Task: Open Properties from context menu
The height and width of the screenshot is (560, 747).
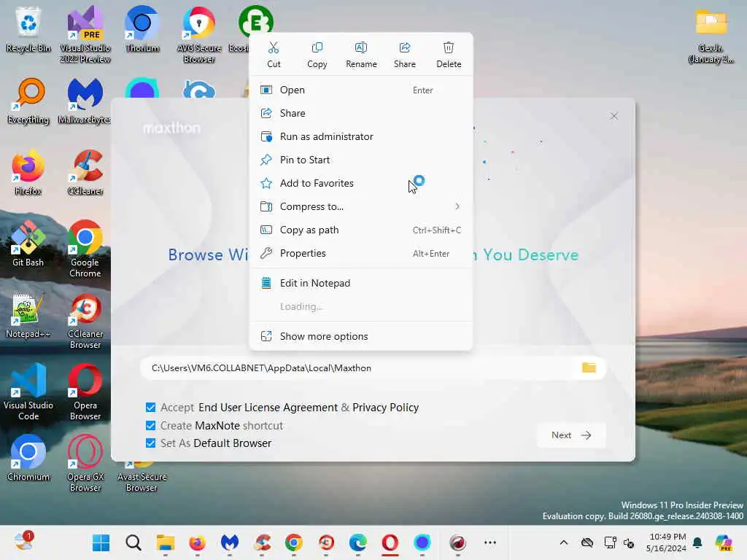Action: click(x=361, y=253)
